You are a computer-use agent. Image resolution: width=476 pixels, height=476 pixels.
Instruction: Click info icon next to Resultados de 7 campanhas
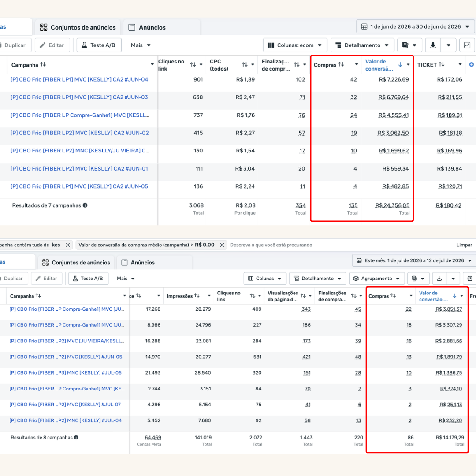(x=86, y=205)
